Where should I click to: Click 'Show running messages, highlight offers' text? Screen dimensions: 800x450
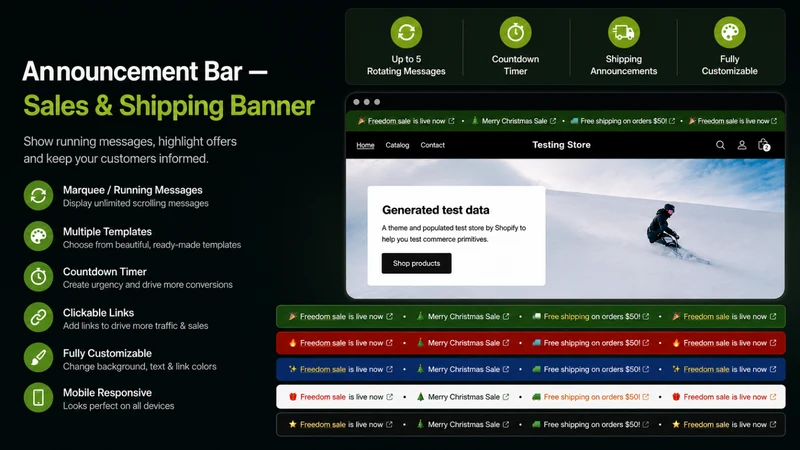point(130,141)
